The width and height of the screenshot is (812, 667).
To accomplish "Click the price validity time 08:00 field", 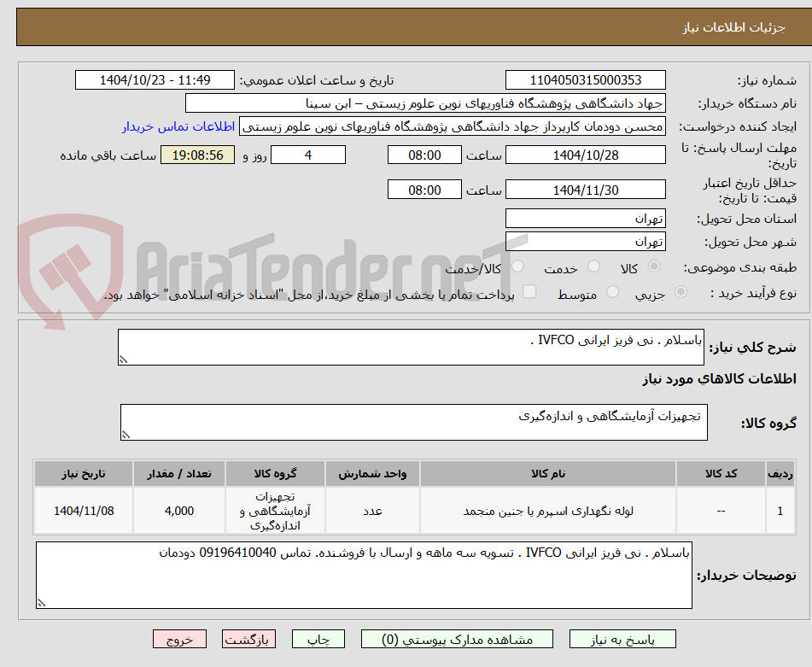I will (424, 190).
